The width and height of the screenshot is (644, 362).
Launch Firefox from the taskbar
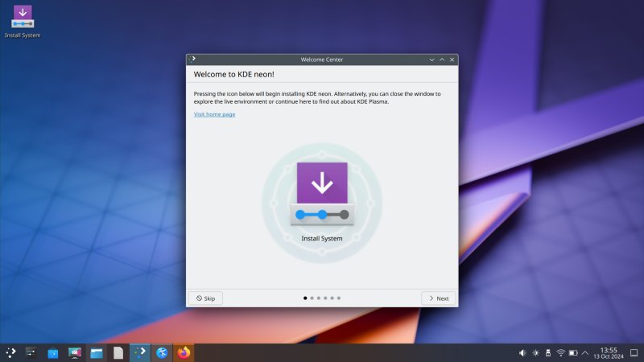click(184, 352)
